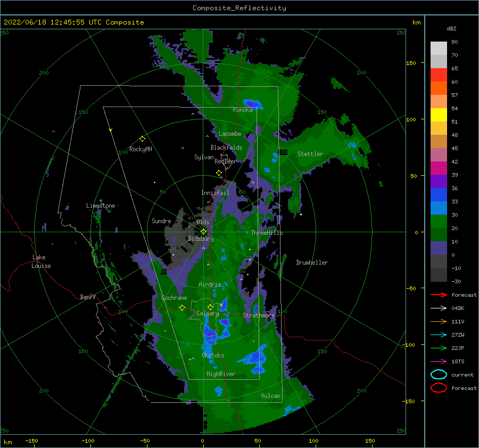Click the -150 value on bottom km axis

[31, 441]
